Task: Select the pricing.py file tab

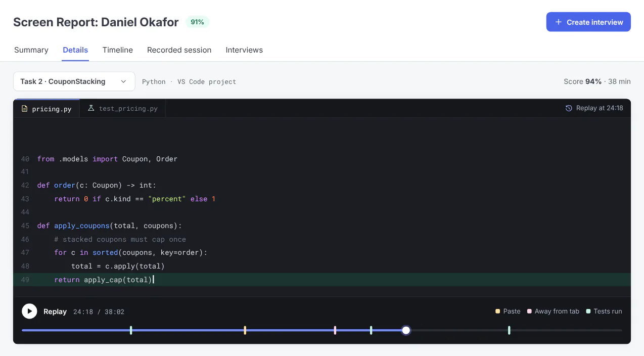Action: point(47,108)
